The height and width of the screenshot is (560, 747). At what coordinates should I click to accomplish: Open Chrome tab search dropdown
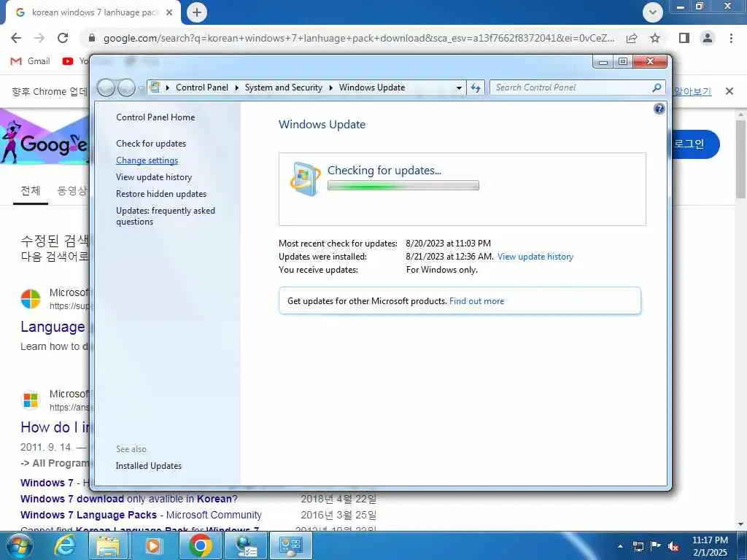point(653,12)
